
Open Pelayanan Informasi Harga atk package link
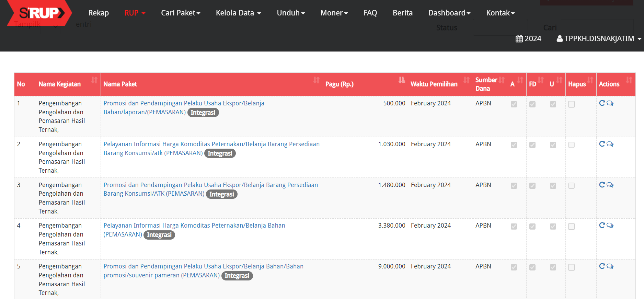click(x=211, y=148)
